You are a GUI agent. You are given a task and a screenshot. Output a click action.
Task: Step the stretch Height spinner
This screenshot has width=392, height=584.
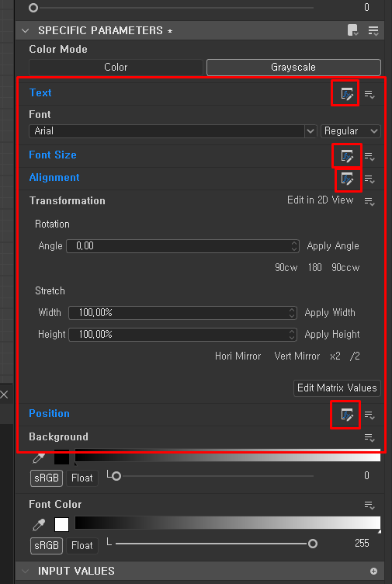(292, 335)
